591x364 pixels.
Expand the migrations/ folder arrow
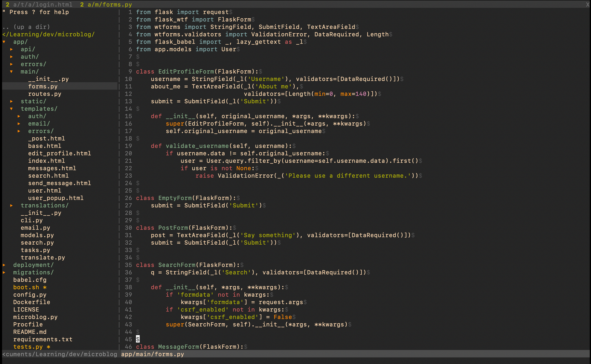pos(4,272)
